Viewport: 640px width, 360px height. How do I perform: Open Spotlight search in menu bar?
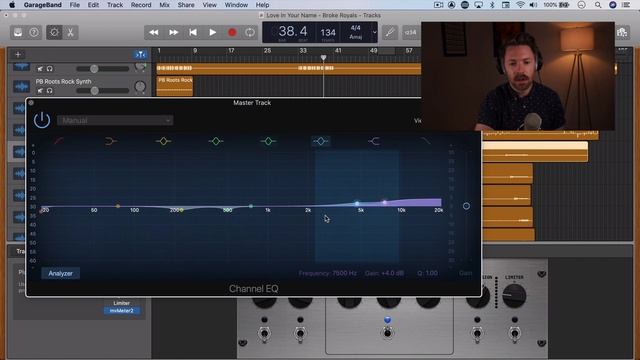(598, 5)
